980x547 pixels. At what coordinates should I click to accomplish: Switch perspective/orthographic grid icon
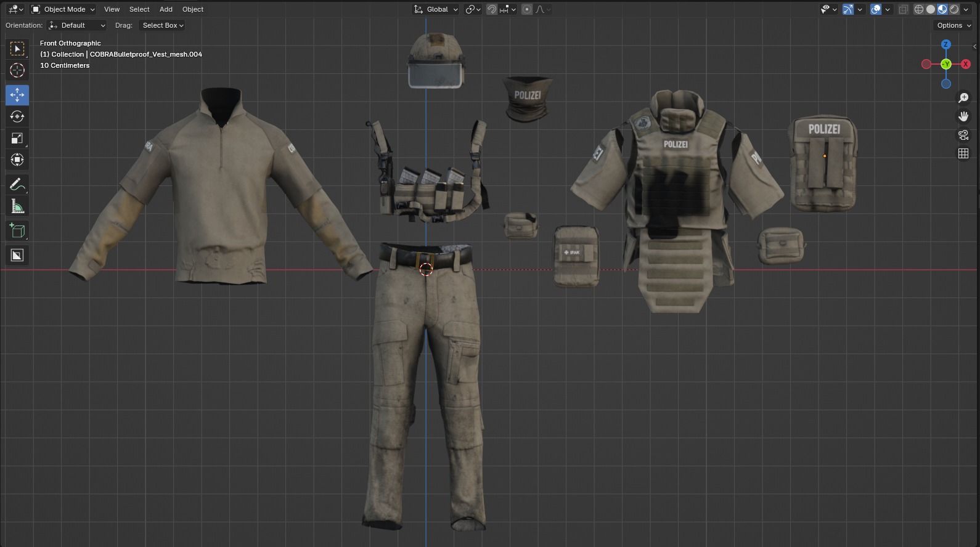point(963,153)
